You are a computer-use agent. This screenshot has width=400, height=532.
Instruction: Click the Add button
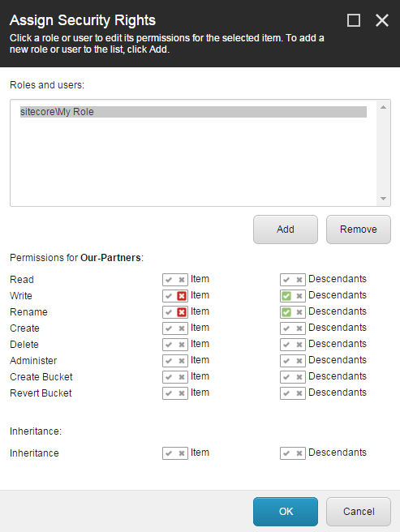[286, 230]
